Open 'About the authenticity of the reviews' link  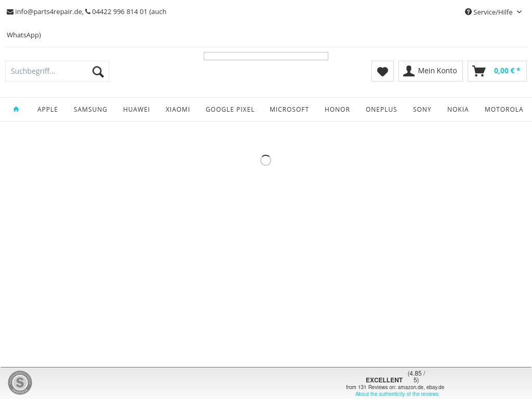pos(396,394)
